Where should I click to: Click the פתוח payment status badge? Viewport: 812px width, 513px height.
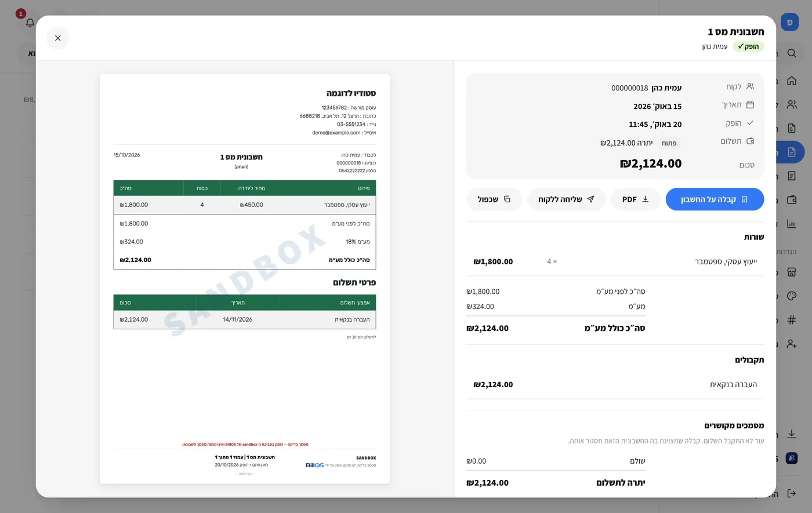[669, 143]
